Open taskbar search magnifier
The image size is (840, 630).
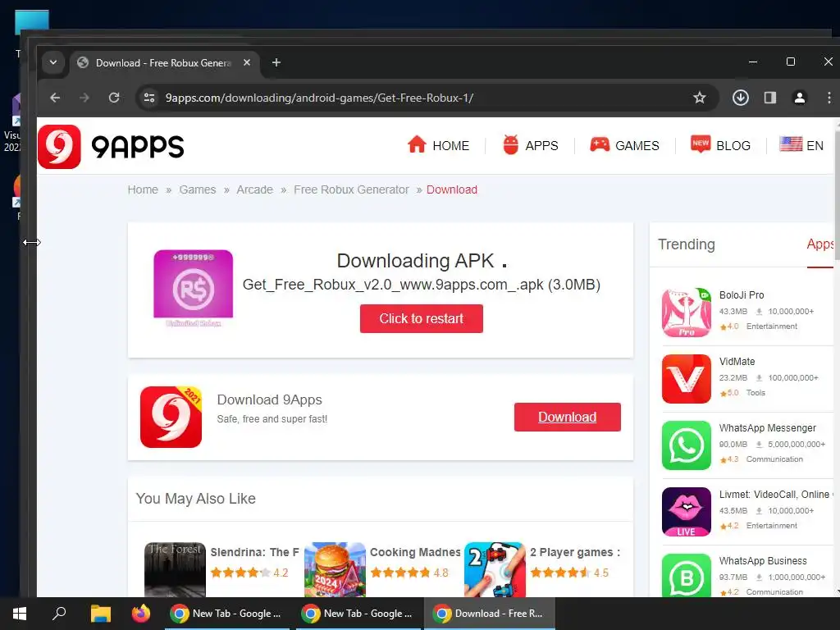pos(59,614)
